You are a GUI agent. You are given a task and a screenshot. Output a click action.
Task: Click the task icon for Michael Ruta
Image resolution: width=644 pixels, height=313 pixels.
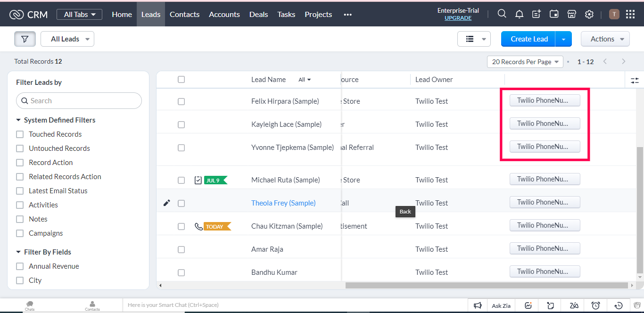tap(198, 180)
